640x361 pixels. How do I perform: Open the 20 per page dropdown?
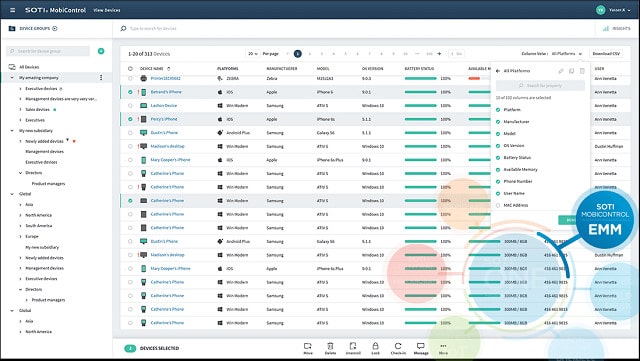point(253,53)
